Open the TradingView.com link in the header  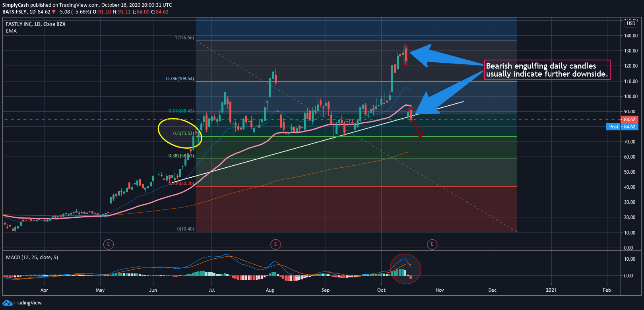[x=79, y=5]
